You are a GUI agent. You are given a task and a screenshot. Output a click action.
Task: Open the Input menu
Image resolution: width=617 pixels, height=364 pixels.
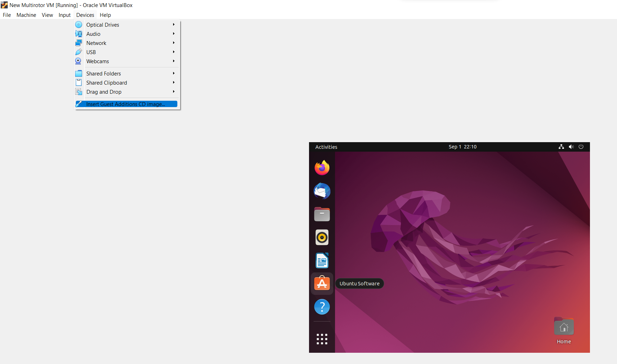65,15
